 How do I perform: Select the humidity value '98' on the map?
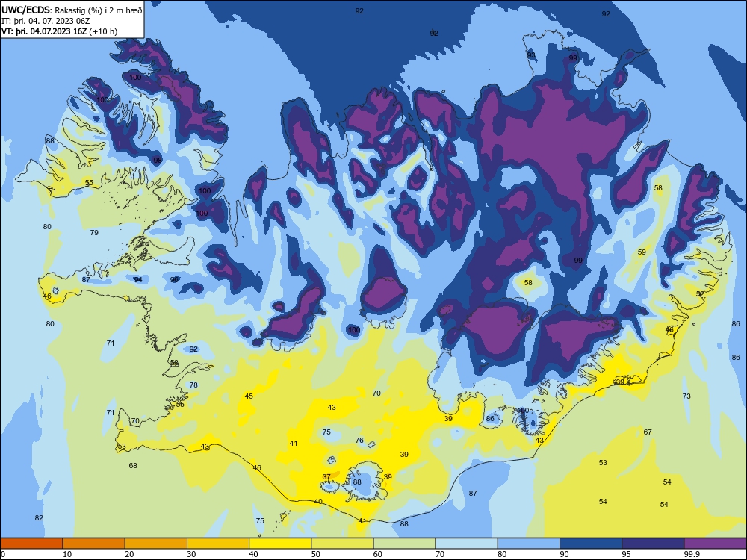pyautogui.click(x=158, y=161)
